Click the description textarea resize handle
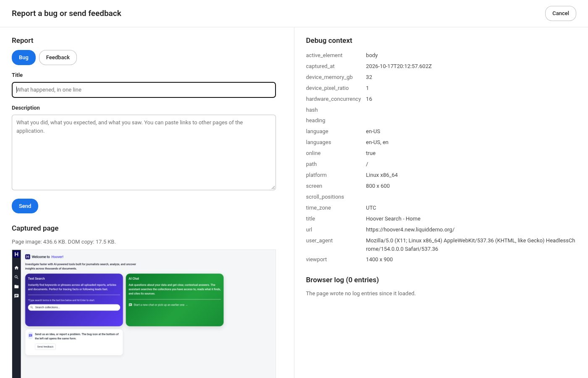This screenshot has height=378, width=588. (273, 188)
